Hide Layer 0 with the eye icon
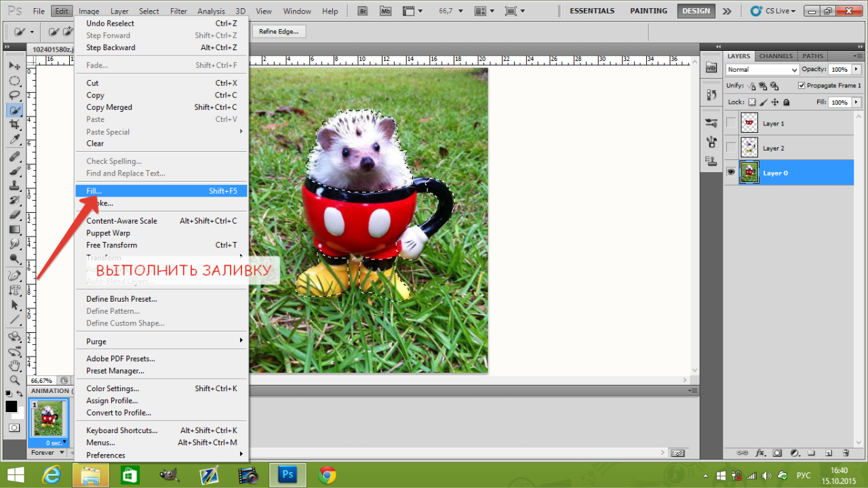The width and height of the screenshot is (868, 488). 731,173
